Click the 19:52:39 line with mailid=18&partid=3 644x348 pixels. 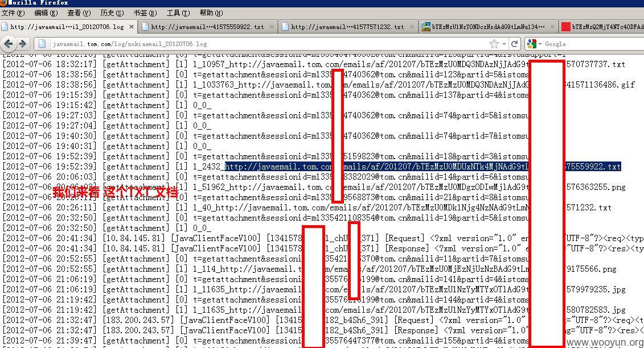tap(266, 156)
